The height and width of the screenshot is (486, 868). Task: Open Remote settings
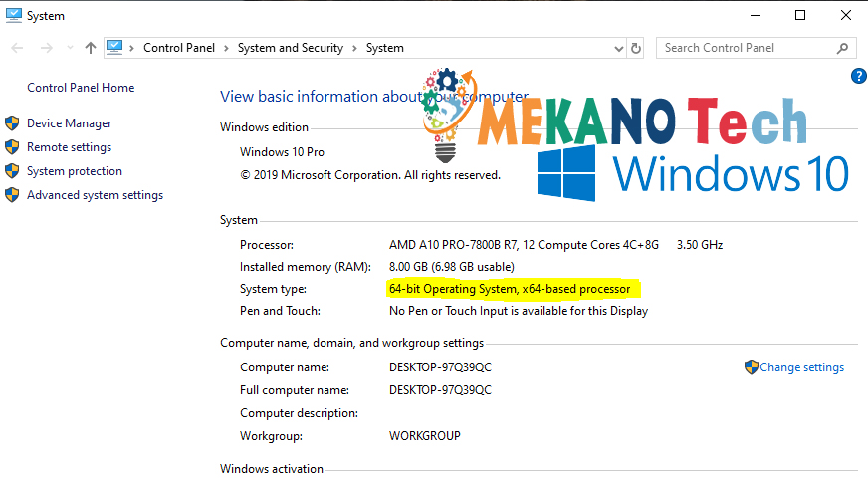[70, 147]
